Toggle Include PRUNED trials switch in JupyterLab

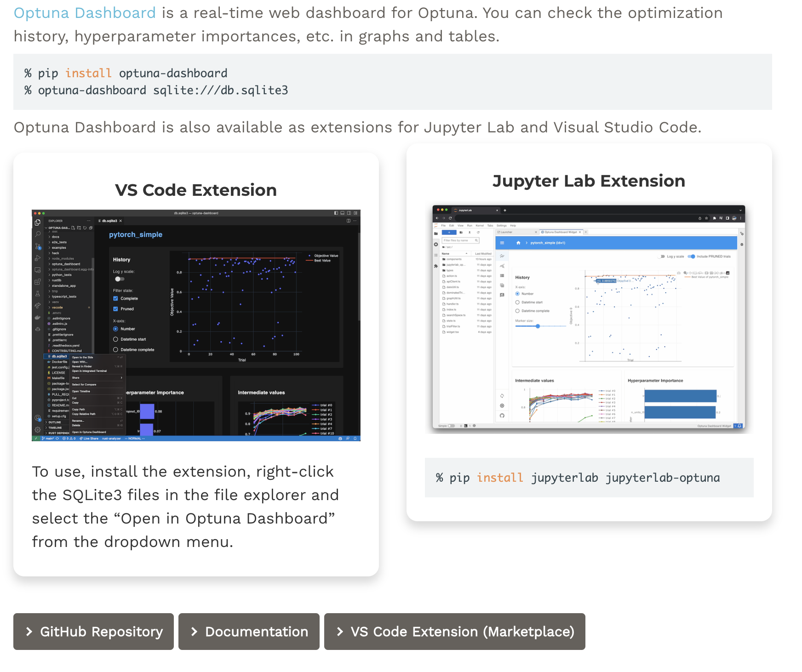[x=691, y=256]
